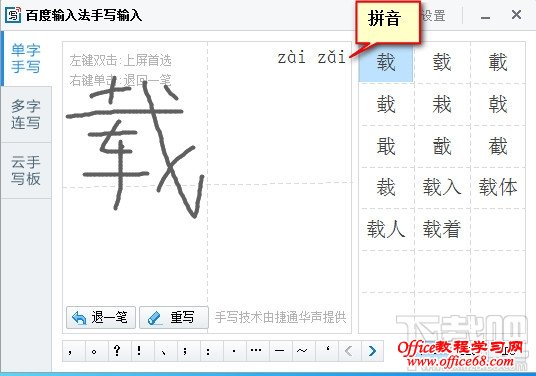Close the handwriting input window
The height and width of the screenshot is (376, 536).
coord(516,15)
